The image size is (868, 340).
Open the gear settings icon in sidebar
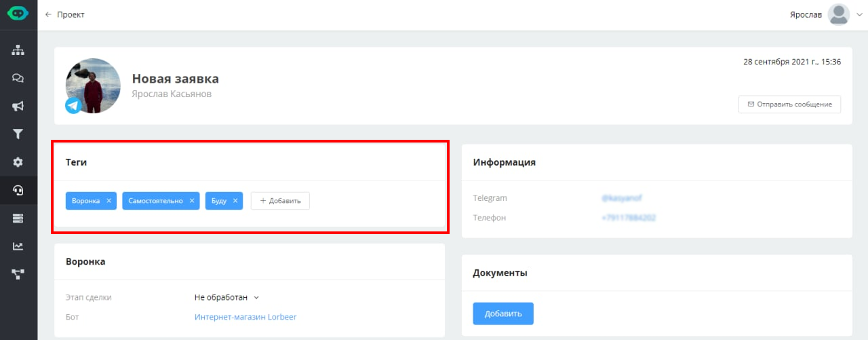[18, 162]
